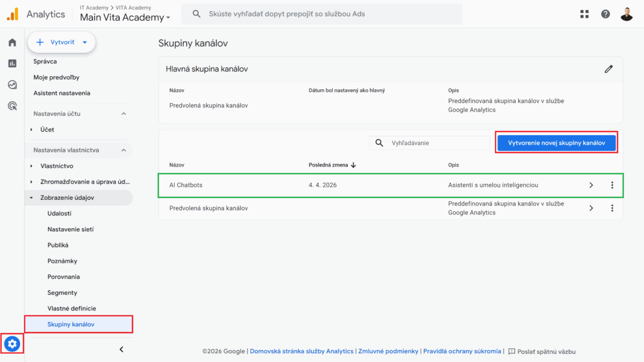Open Porovnania in sidebar
This screenshot has height=362, width=644.
point(64,277)
